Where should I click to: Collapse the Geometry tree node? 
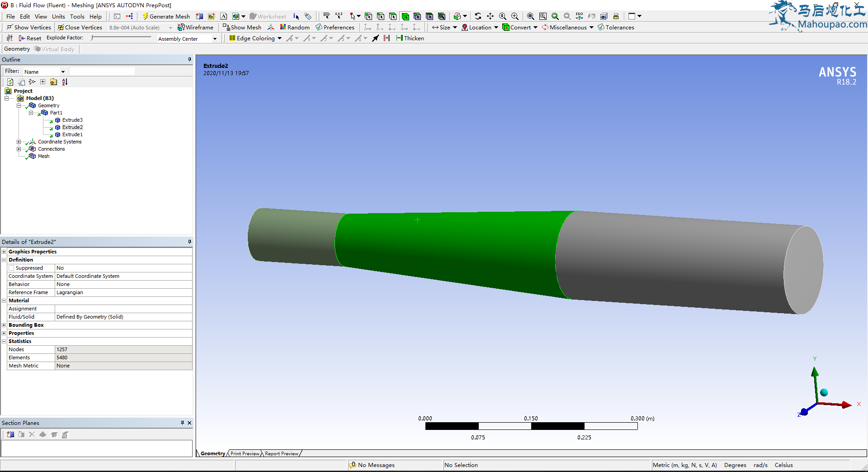point(19,105)
